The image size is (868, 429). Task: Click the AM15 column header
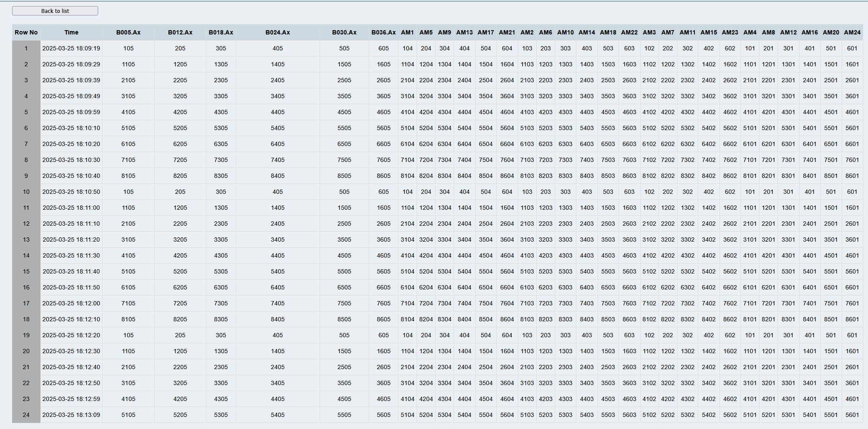pos(709,32)
